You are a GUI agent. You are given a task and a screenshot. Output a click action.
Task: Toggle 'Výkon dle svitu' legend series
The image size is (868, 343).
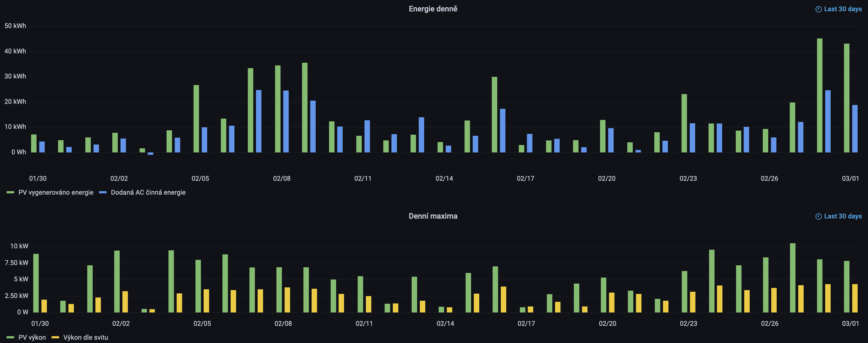(x=86, y=337)
